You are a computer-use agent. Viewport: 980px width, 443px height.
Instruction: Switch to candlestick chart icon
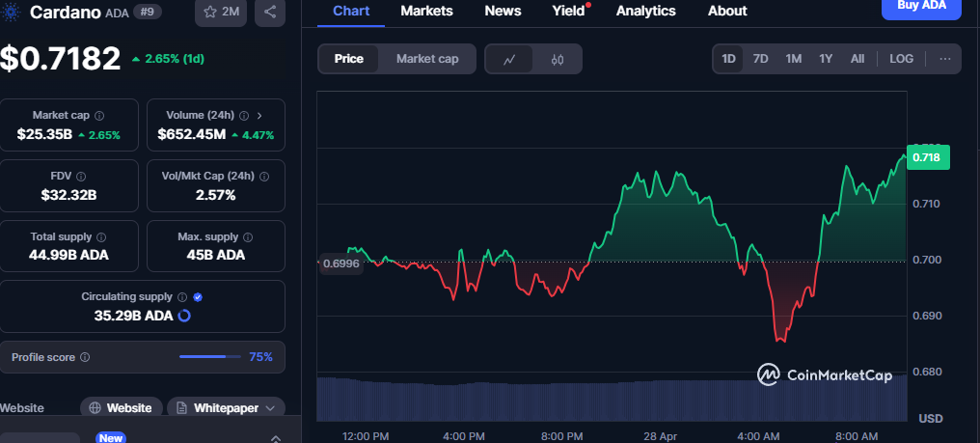click(558, 60)
